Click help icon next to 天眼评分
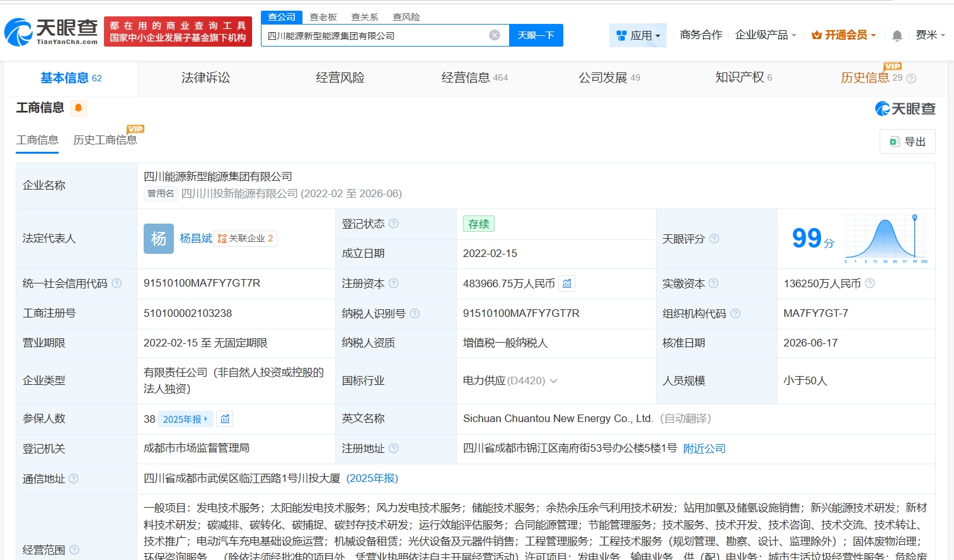Image resolution: width=954 pixels, height=560 pixels. click(x=714, y=239)
